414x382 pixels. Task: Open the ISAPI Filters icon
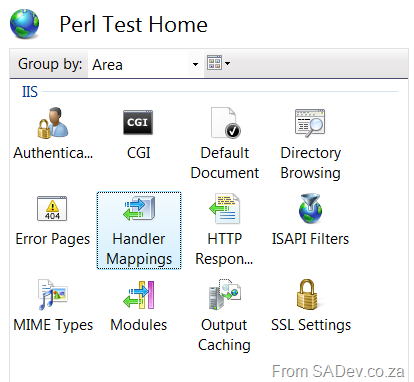pyautogui.click(x=310, y=209)
